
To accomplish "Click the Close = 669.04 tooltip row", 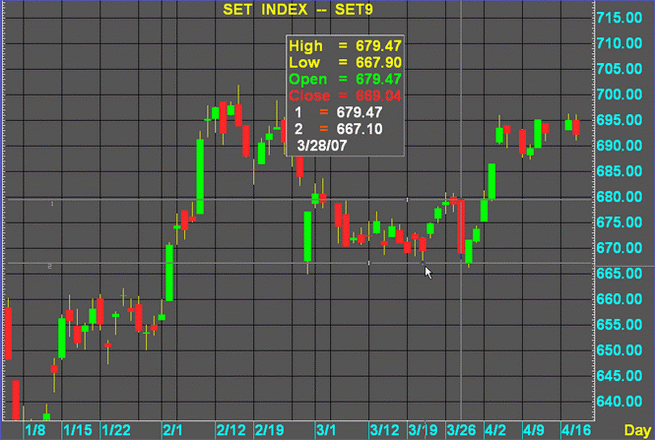I will pos(345,96).
